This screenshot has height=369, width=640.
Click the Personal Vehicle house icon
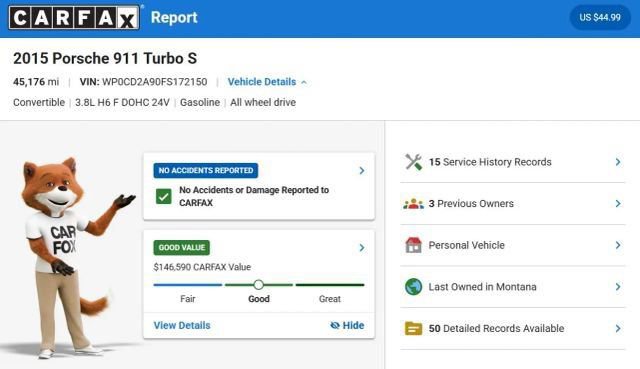coord(413,245)
